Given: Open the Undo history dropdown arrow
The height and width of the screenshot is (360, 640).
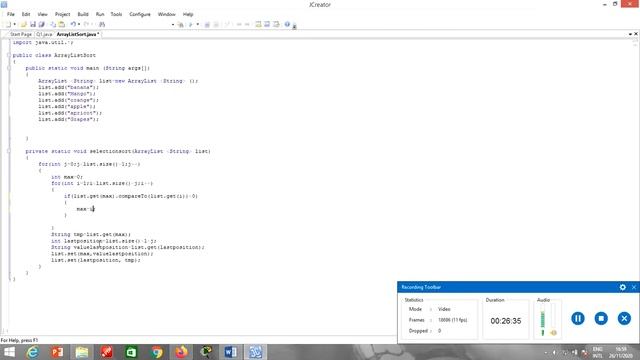Looking at the screenshot, I should [x=78, y=24].
